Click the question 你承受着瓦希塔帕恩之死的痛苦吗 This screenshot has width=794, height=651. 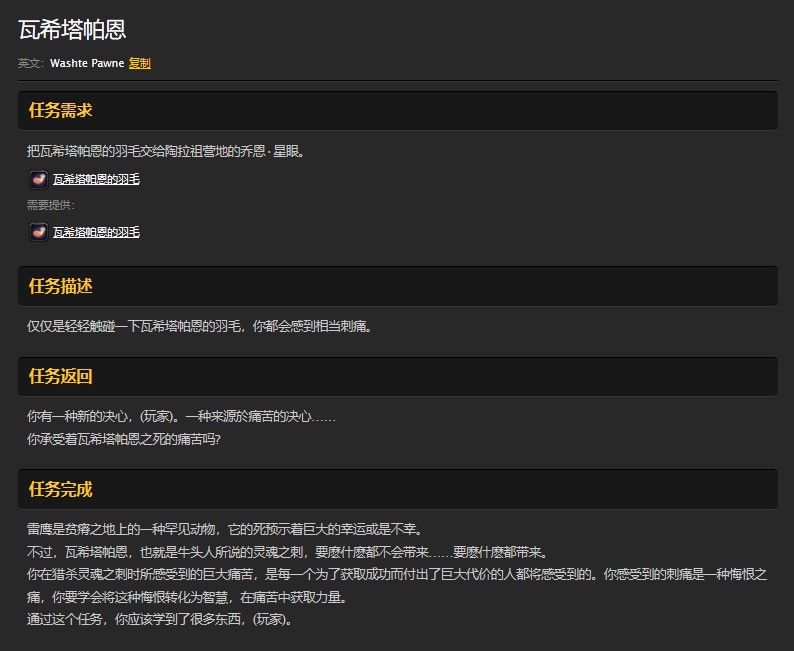[123, 438]
